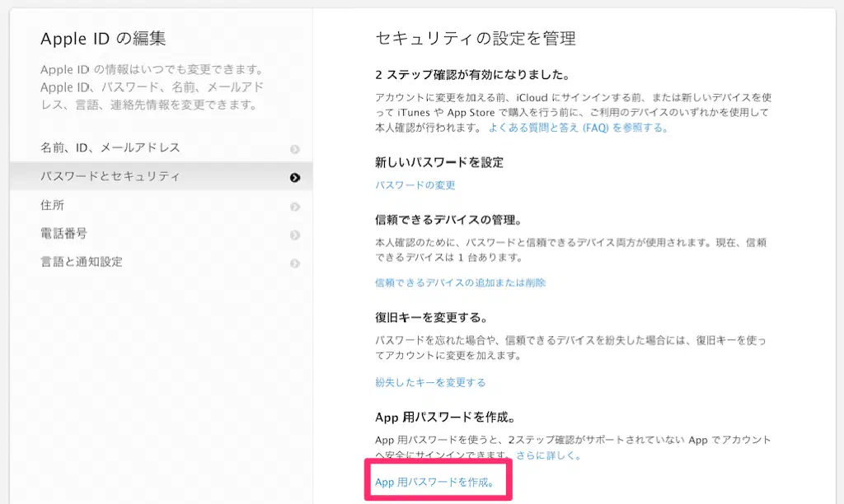Open the 電話番号 settings
This screenshot has width=844, height=504.
(x=64, y=234)
